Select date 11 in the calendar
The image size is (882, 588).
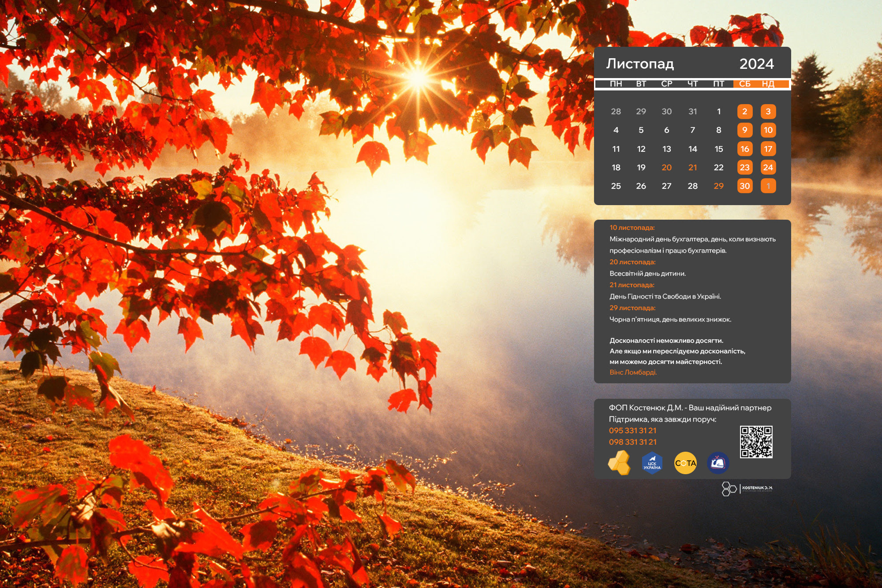click(616, 149)
